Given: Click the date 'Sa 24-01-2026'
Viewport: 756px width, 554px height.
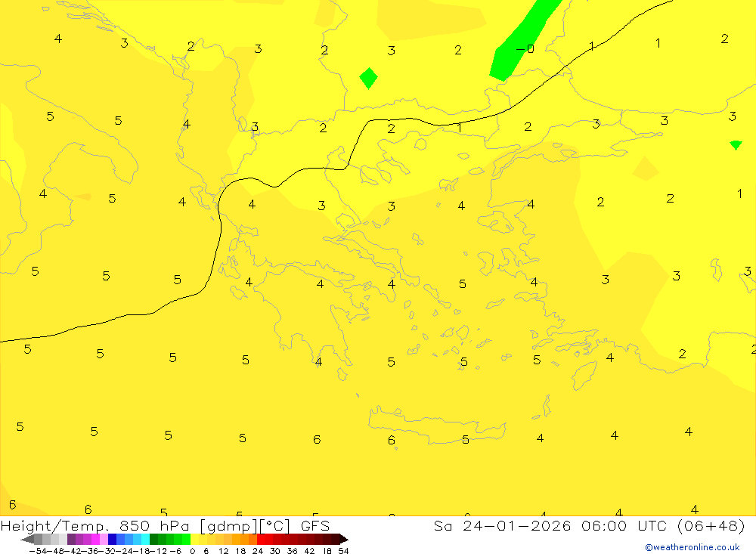Looking at the screenshot, I should [502, 525].
